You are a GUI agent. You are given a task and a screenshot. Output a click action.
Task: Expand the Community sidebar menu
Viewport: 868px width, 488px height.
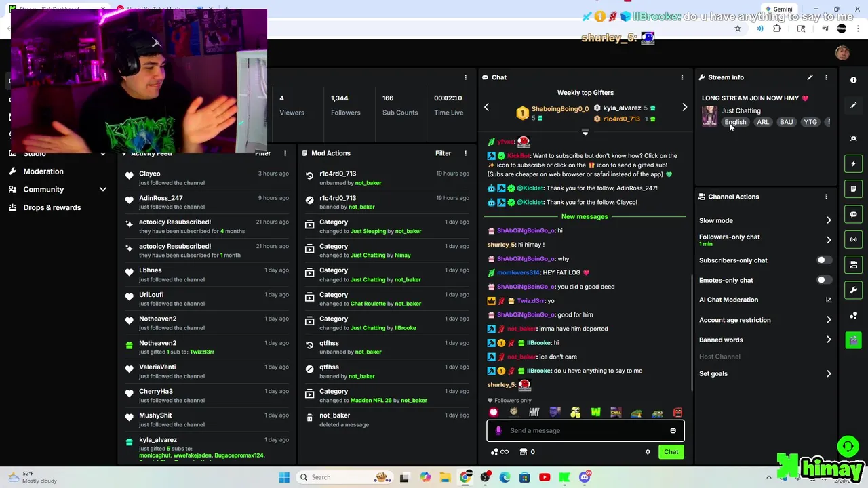pyautogui.click(x=103, y=190)
